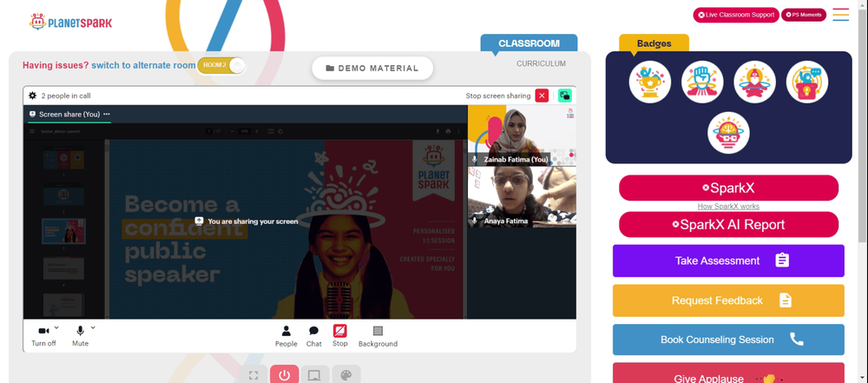Select Zainab Fatima (You) video tile
The height and width of the screenshot is (383, 868).
(x=522, y=135)
